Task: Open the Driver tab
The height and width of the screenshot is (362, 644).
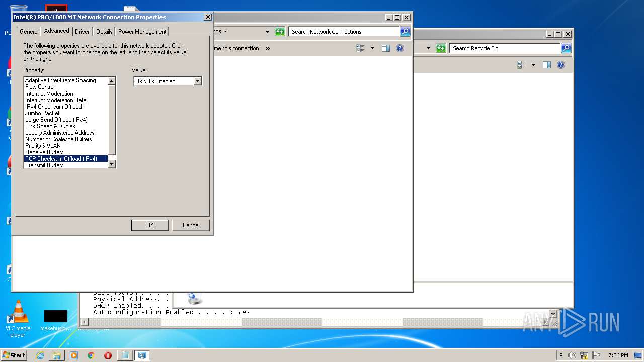Action: [82, 31]
